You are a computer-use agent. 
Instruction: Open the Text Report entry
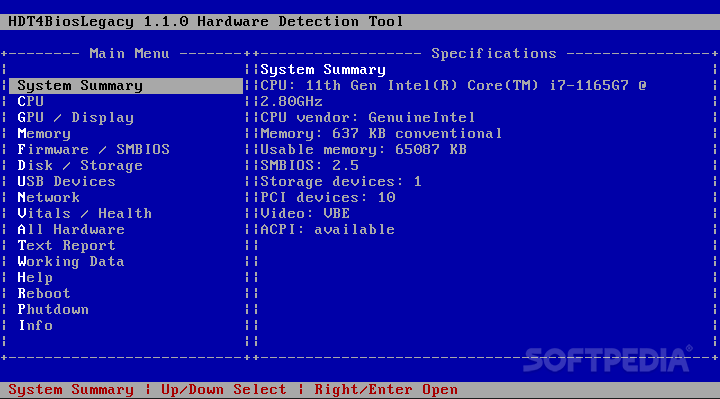[x=67, y=246]
